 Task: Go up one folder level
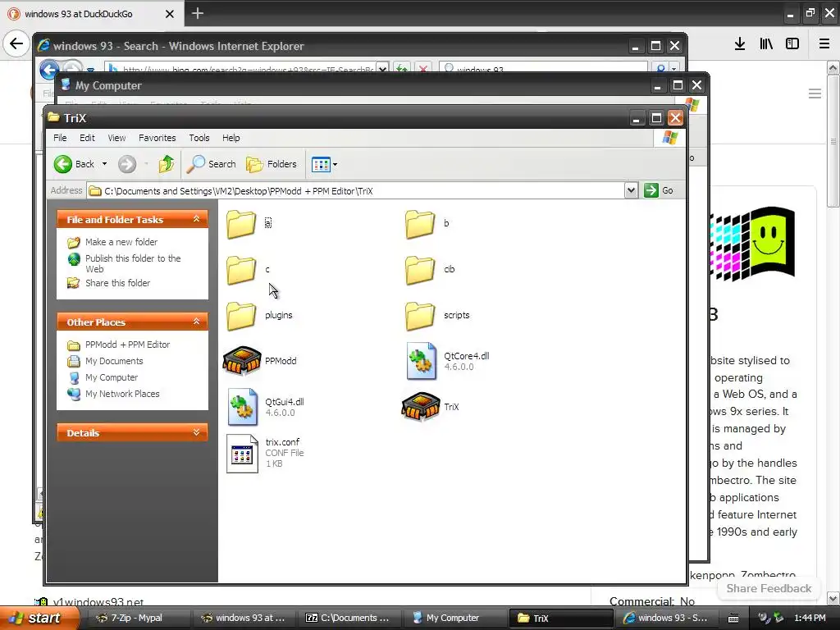pyautogui.click(x=166, y=164)
